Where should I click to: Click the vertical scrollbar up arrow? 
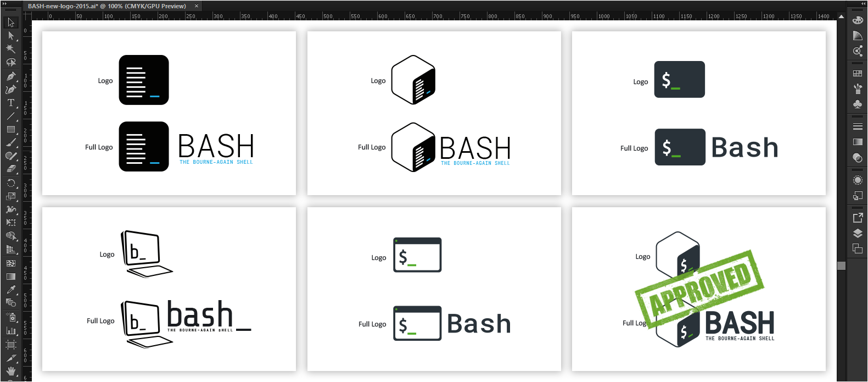pyautogui.click(x=841, y=16)
